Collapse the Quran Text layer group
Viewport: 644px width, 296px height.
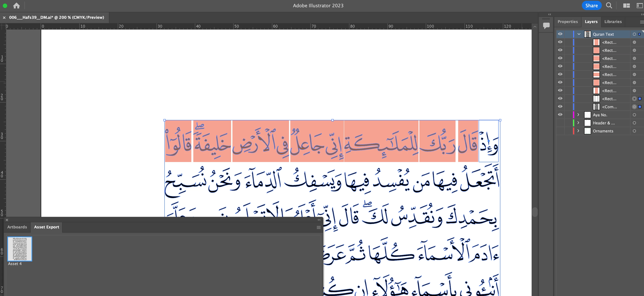tap(579, 34)
